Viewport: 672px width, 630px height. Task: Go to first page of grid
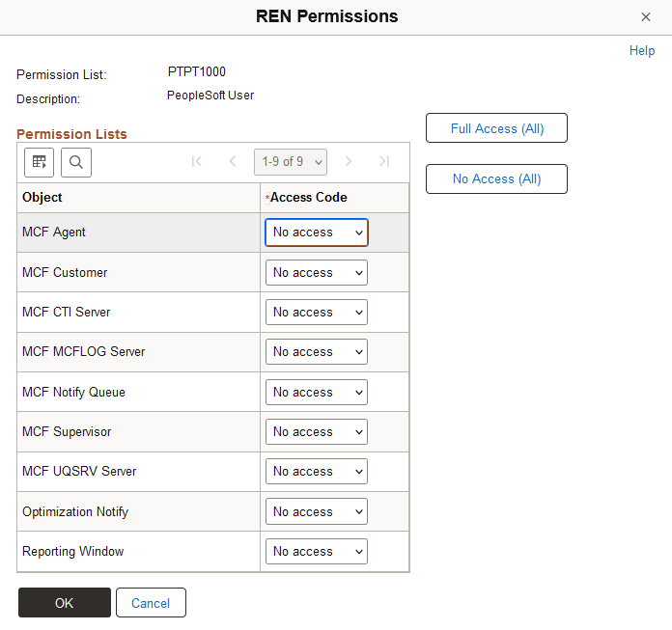click(x=197, y=161)
